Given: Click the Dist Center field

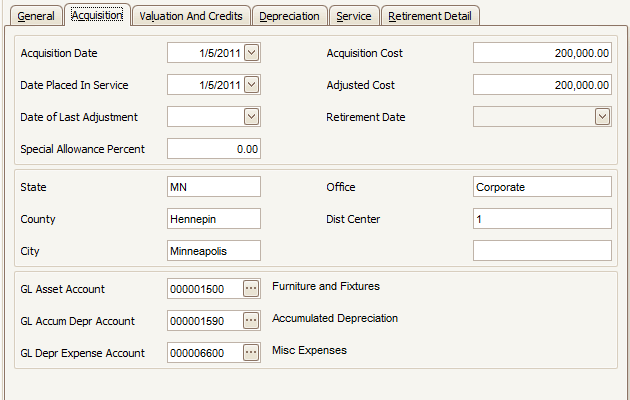Looking at the screenshot, I should point(541,219).
